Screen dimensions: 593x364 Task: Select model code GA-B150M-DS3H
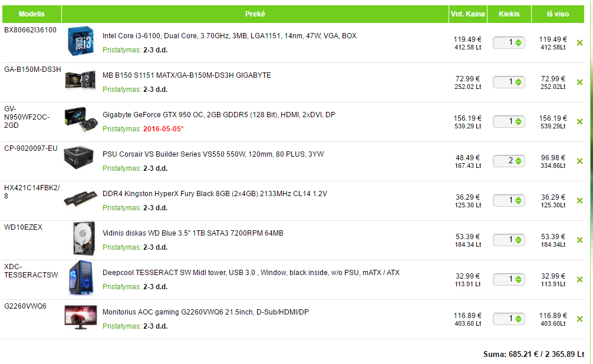(32, 70)
